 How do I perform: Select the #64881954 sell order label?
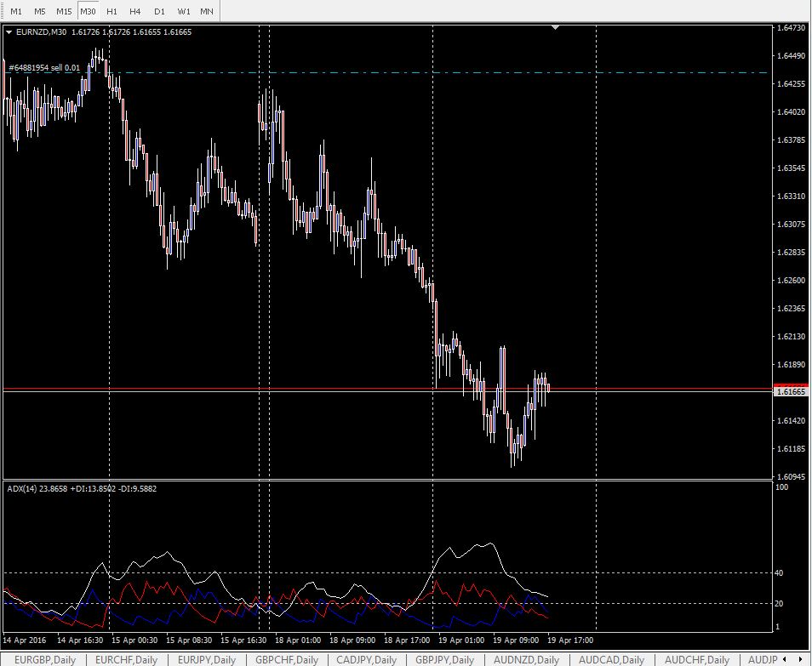pos(44,67)
